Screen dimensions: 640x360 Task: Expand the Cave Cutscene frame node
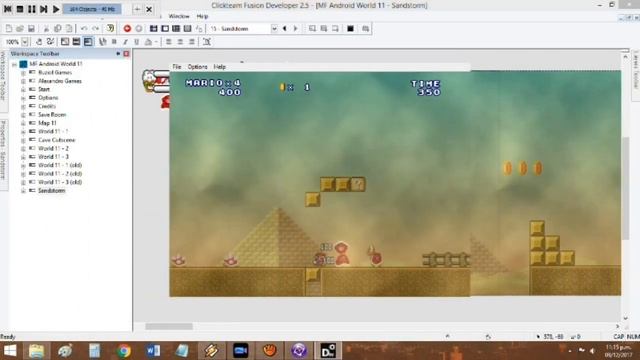point(23,140)
